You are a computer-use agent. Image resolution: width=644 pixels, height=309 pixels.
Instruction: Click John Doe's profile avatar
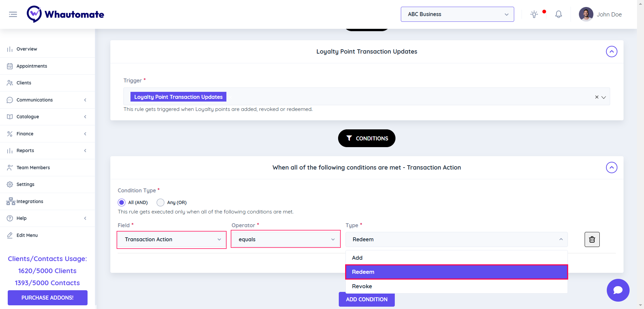[586, 14]
